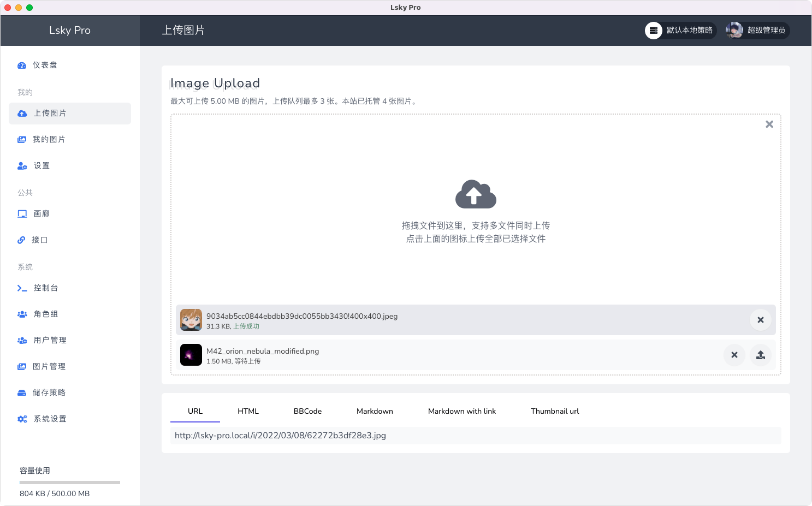
Task: Open the 图片管理 image management icon
Action: (22, 366)
